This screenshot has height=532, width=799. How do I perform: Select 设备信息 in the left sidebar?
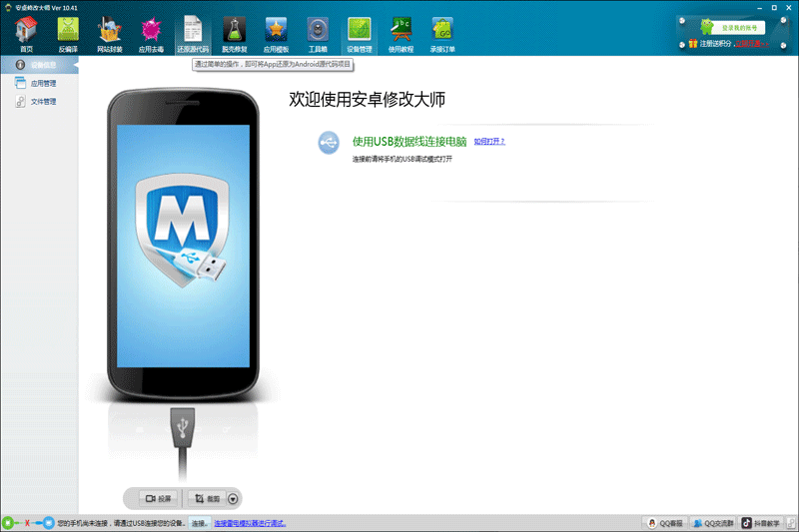coord(42,66)
